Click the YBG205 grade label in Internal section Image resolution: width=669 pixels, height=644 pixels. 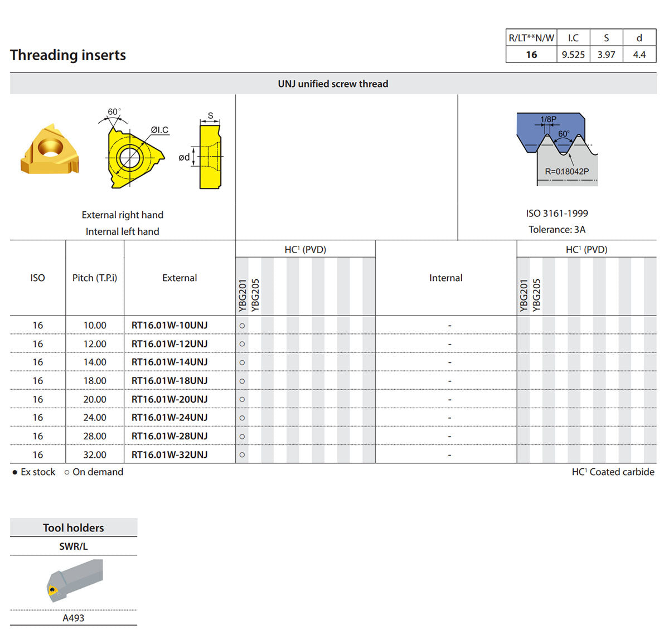(x=536, y=295)
